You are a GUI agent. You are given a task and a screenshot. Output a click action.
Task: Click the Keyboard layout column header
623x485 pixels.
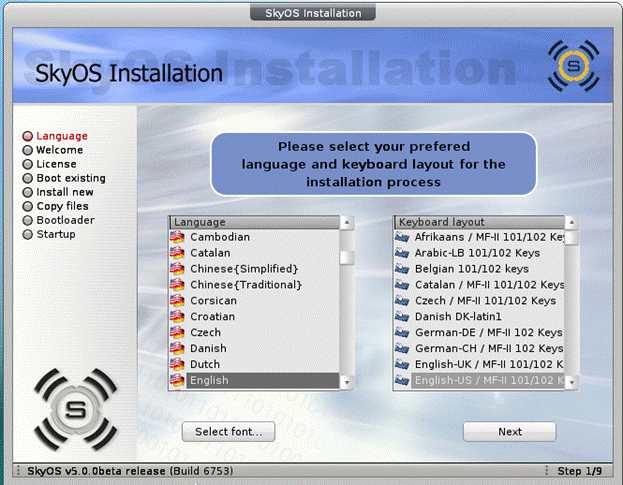480,222
